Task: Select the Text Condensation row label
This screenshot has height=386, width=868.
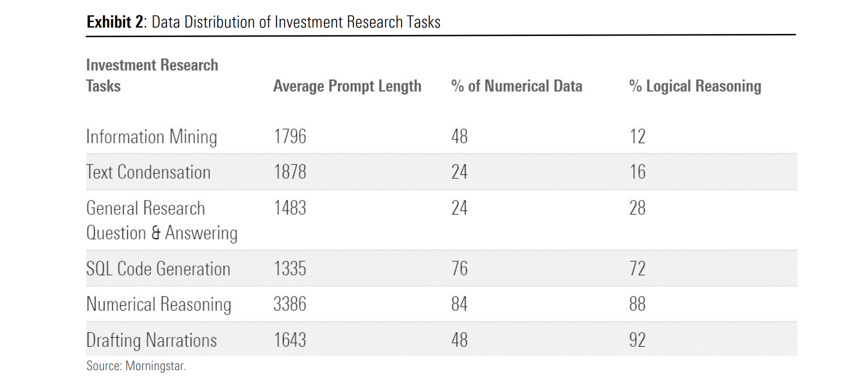Action: tap(148, 172)
